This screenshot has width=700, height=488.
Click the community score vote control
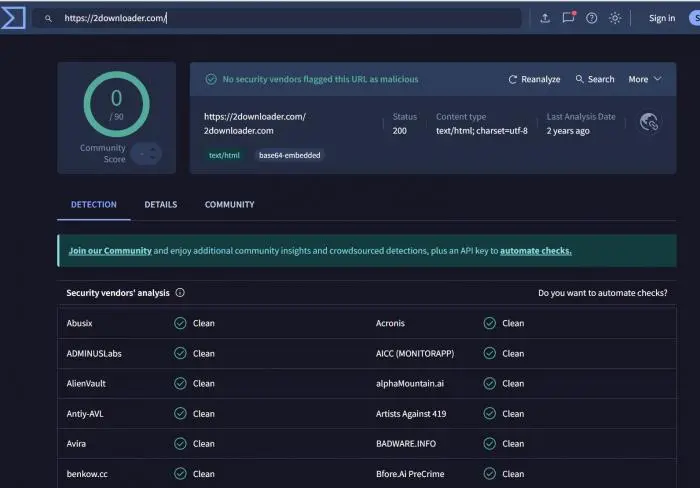point(147,154)
